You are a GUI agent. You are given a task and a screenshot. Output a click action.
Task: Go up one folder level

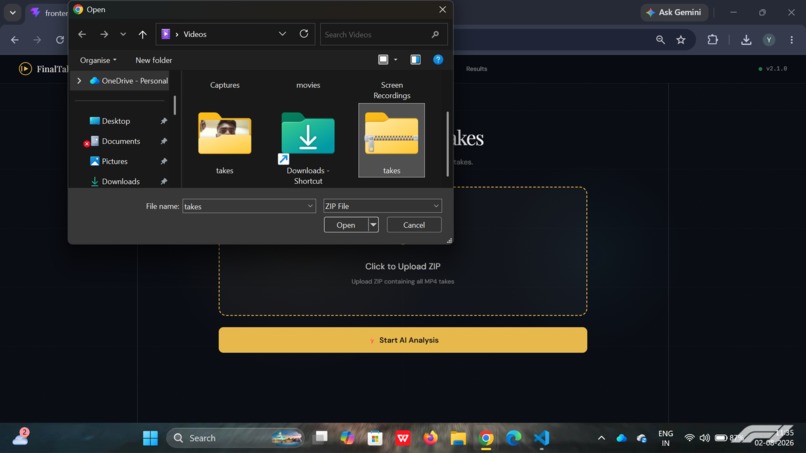(142, 34)
